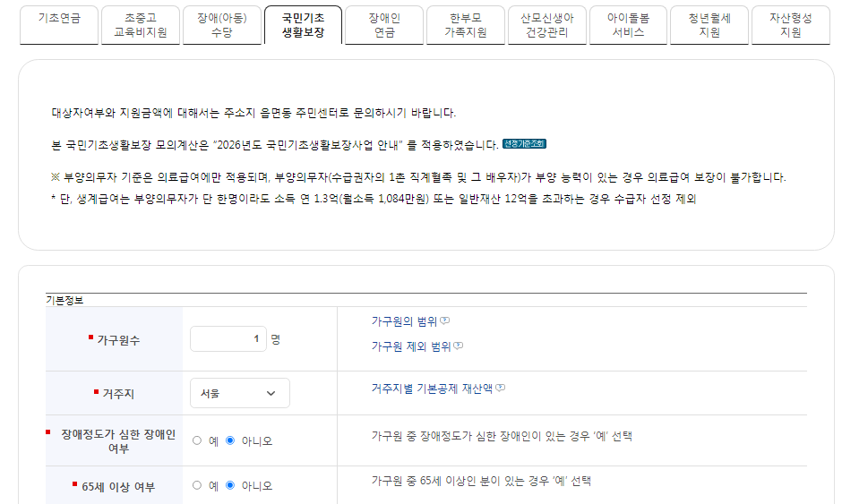Select 예 for 65세 이상 여부

click(x=197, y=485)
